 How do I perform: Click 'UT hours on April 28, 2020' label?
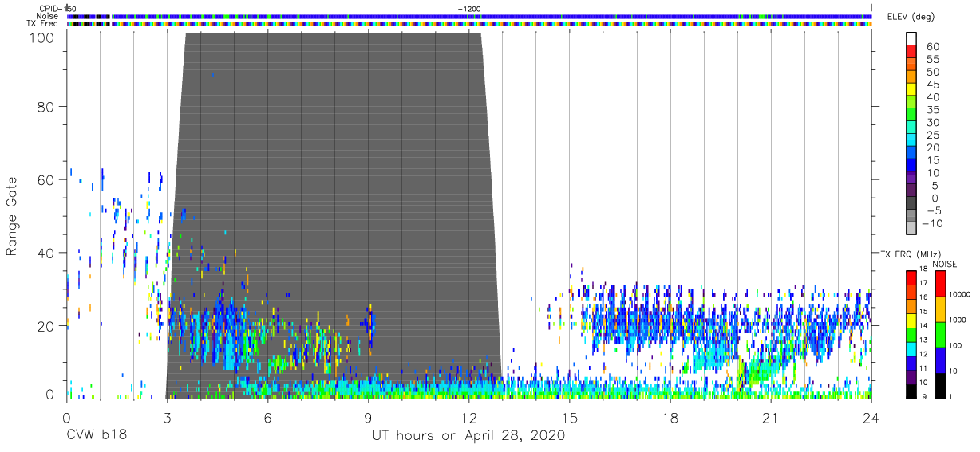coord(468,436)
